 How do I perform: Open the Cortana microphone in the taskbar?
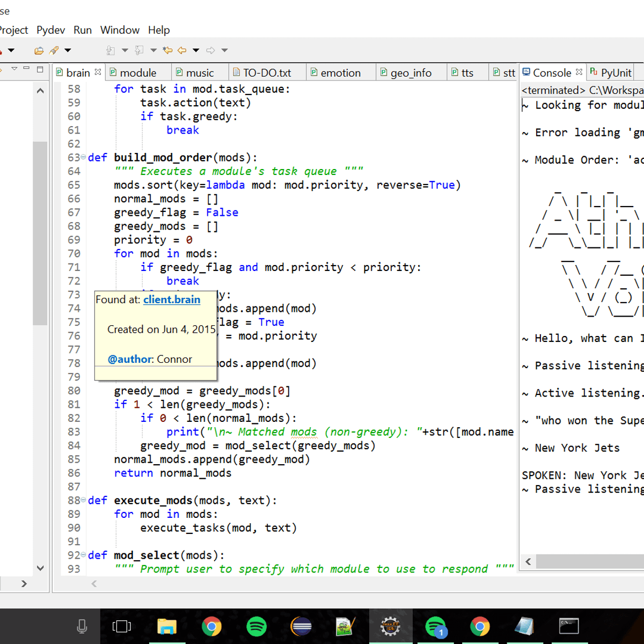(x=82, y=626)
